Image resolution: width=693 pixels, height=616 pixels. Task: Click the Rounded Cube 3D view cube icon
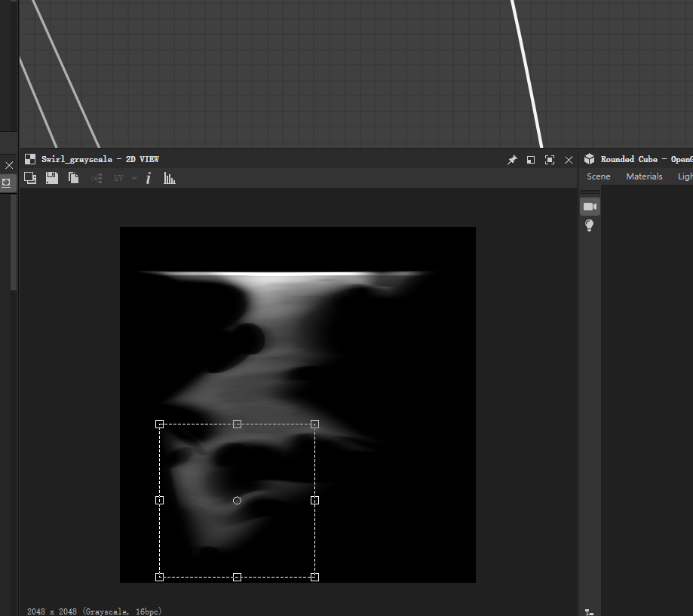[x=590, y=159]
